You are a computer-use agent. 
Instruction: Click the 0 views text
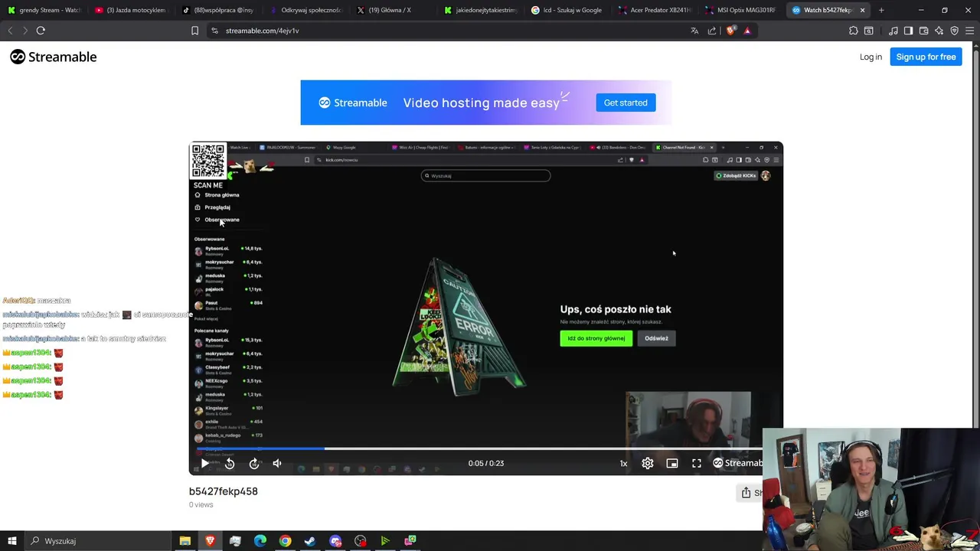pyautogui.click(x=201, y=505)
